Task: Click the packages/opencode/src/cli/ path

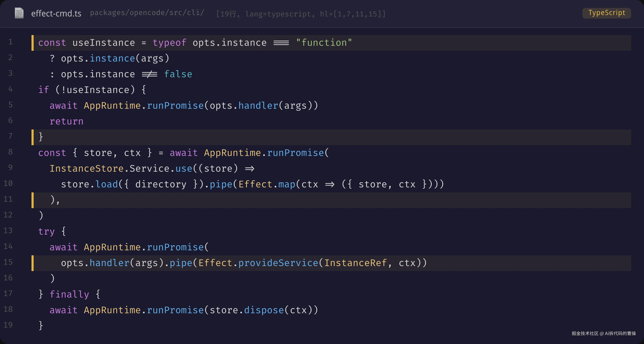Action: [x=147, y=13]
